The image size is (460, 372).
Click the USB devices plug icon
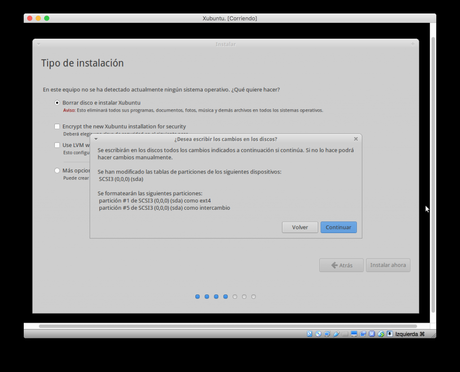(x=336, y=334)
